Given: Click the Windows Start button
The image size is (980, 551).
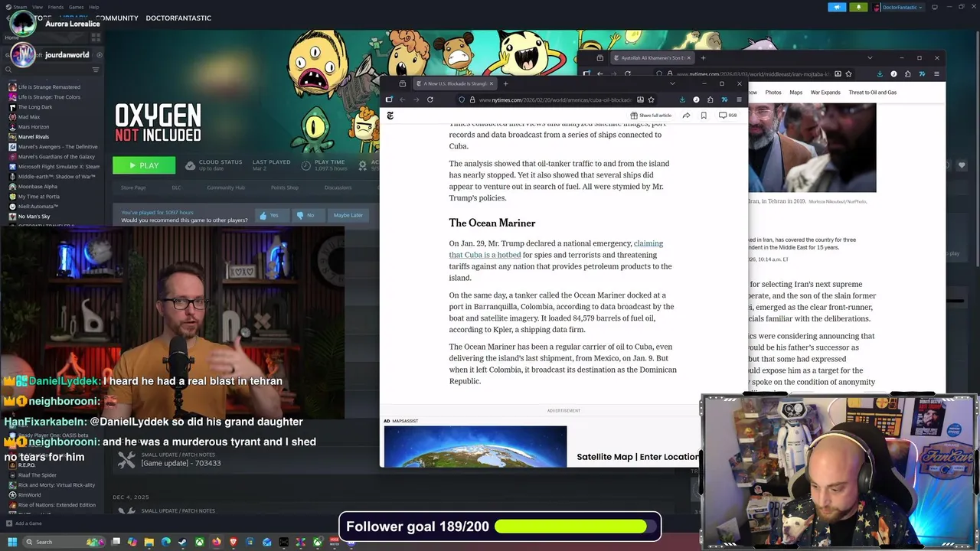Looking at the screenshot, I should tap(11, 542).
